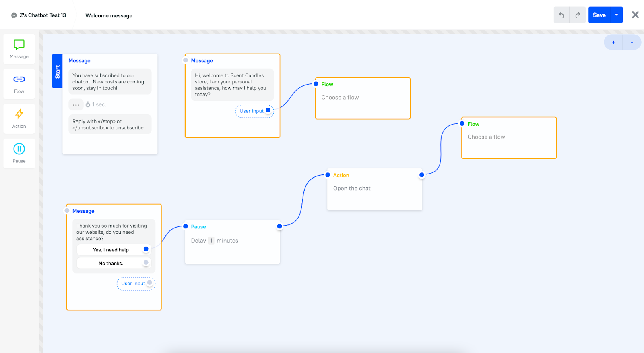Viewport: 644px width, 353px height.
Task: Redo the last undone change
Action: click(578, 15)
